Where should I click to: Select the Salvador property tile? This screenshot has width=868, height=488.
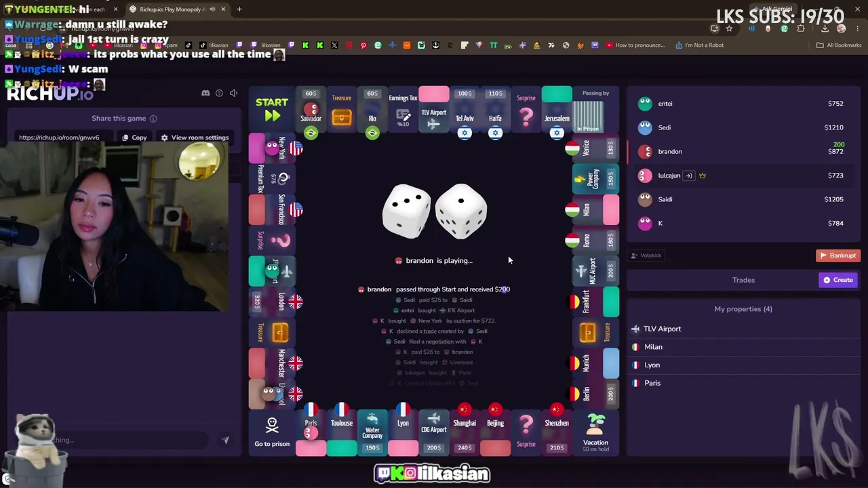(311, 109)
